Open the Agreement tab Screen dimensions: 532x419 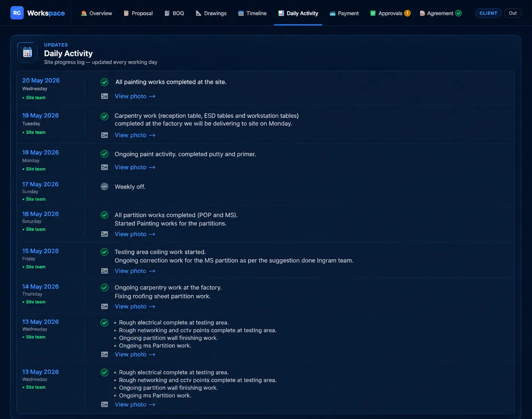(441, 13)
